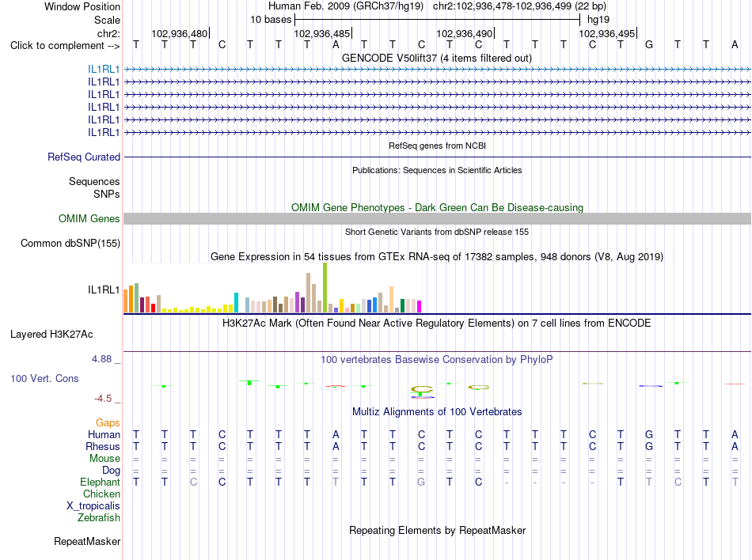Click the tallest green GTEx expression bar
This screenshot has height=560, width=752.
[x=325, y=287]
